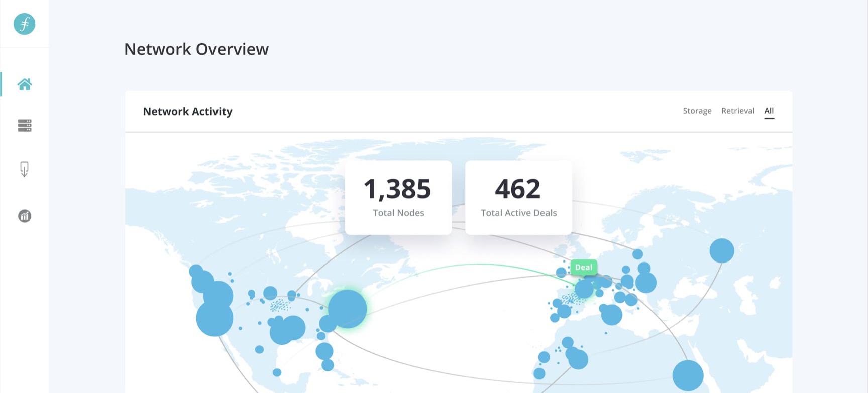Click the dotted node cluster in central US
The height and width of the screenshot is (393, 868).
[x=280, y=305]
